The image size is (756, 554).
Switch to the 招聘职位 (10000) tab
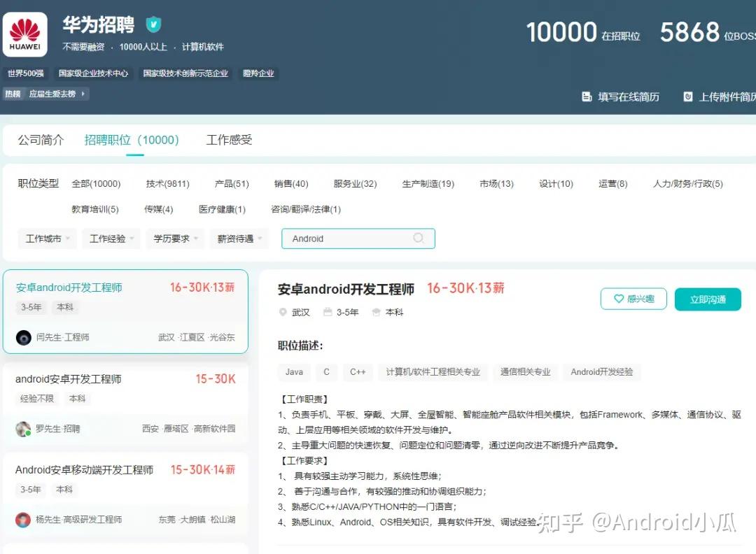[132, 140]
